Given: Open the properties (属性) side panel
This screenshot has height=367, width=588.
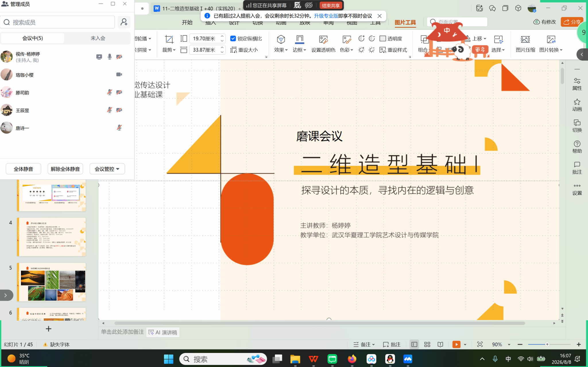Looking at the screenshot, I should click(x=577, y=84).
